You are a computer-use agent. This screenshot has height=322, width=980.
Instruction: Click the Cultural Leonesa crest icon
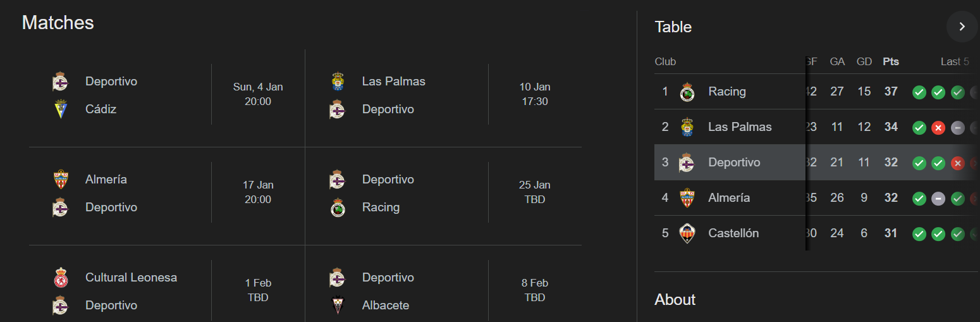point(60,278)
